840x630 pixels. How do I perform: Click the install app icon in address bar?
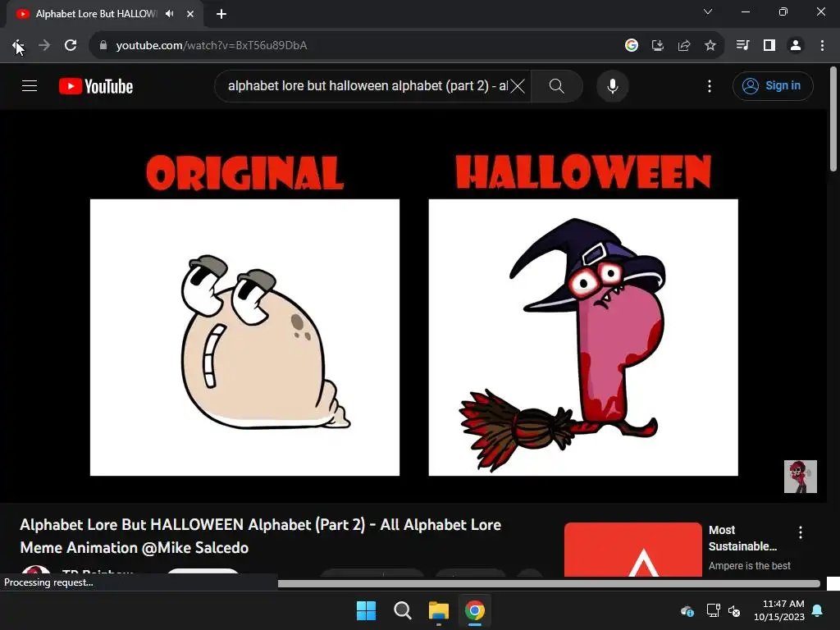click(658, 46)
